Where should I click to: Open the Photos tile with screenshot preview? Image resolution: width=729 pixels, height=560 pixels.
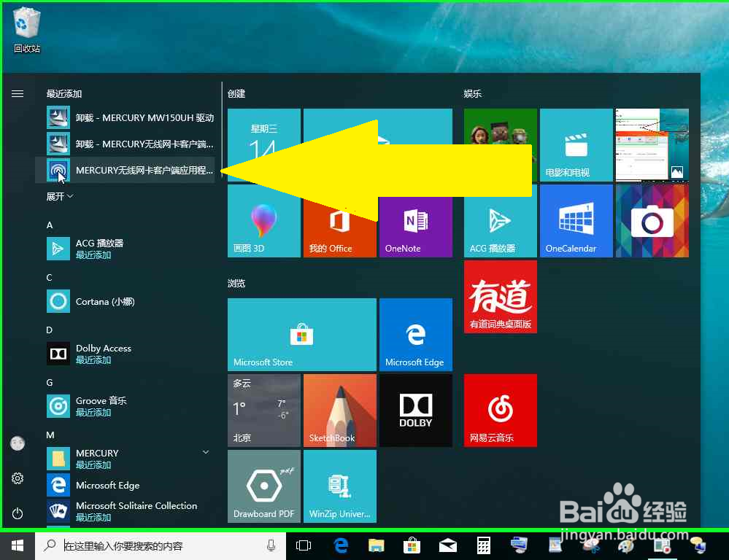[652, 145]
